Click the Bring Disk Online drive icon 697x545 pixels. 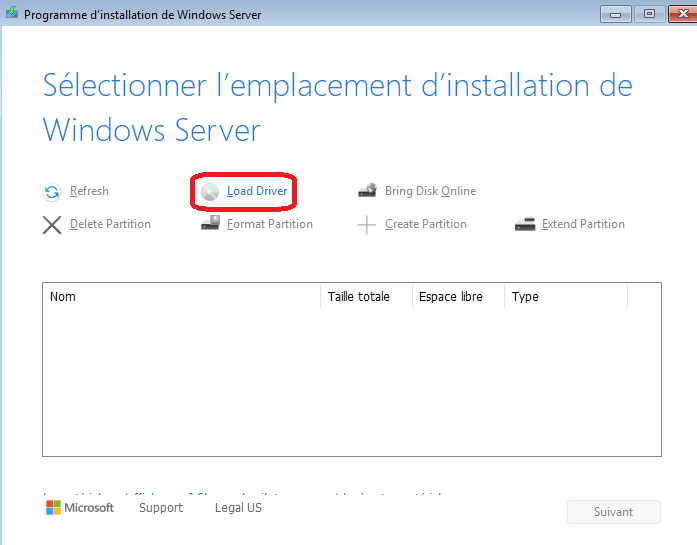[x=367, y=190]
